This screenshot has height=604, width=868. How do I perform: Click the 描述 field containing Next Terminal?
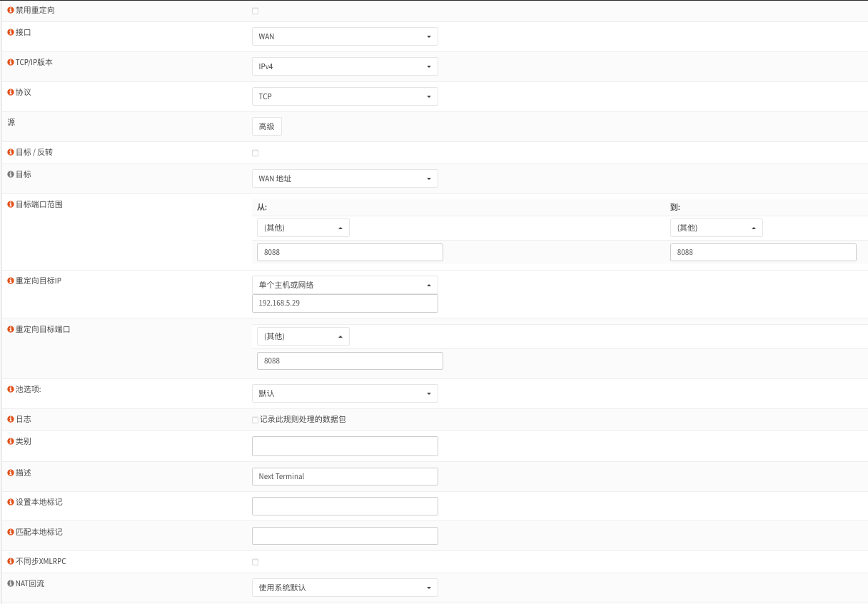pyautogui.click(x=345, y=476)
